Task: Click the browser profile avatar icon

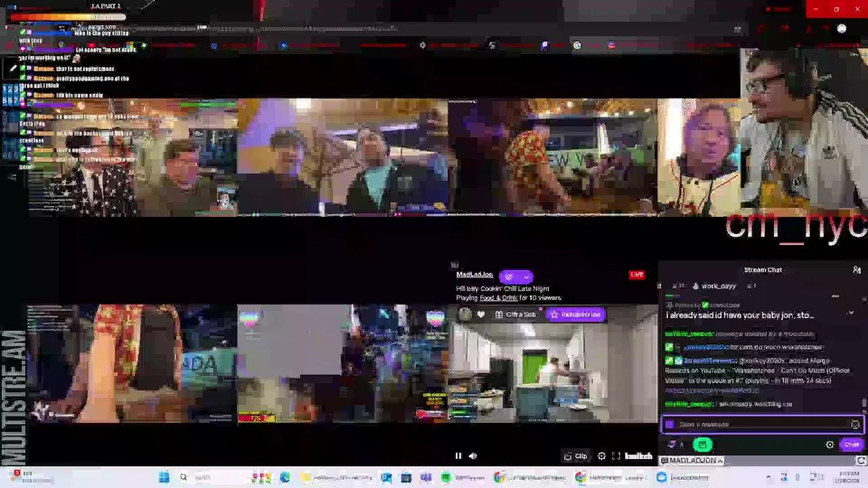Action: coord(842,29)
